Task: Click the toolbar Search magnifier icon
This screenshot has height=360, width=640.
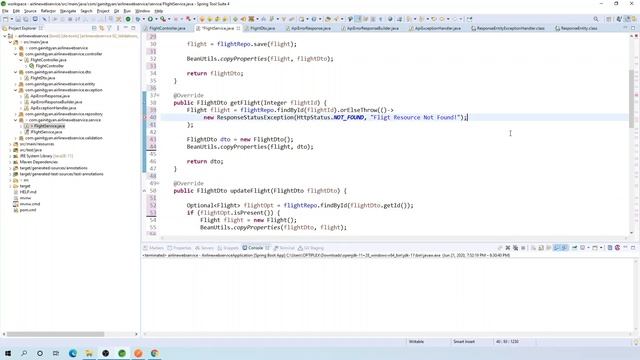Action: (596, 19)
